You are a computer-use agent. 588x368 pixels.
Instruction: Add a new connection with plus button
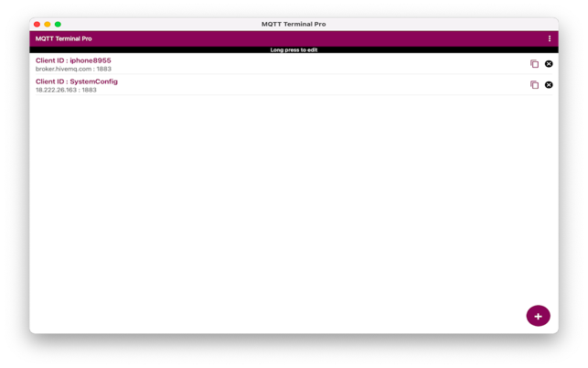[x=538, y=316]
